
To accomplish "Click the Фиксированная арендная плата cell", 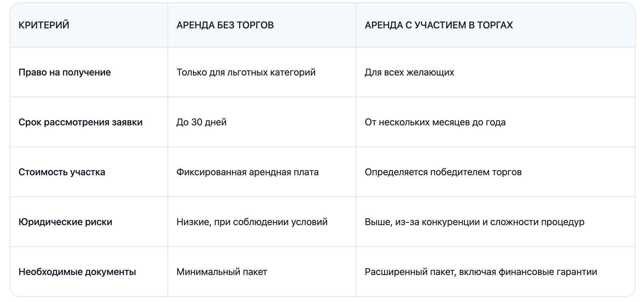I will tap(248, 172).
